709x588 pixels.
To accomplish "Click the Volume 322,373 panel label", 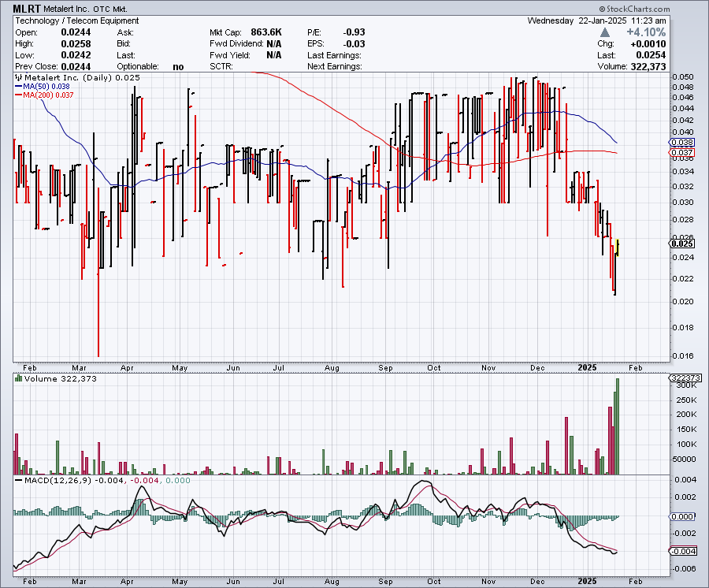I will click(x=61, y=378).
